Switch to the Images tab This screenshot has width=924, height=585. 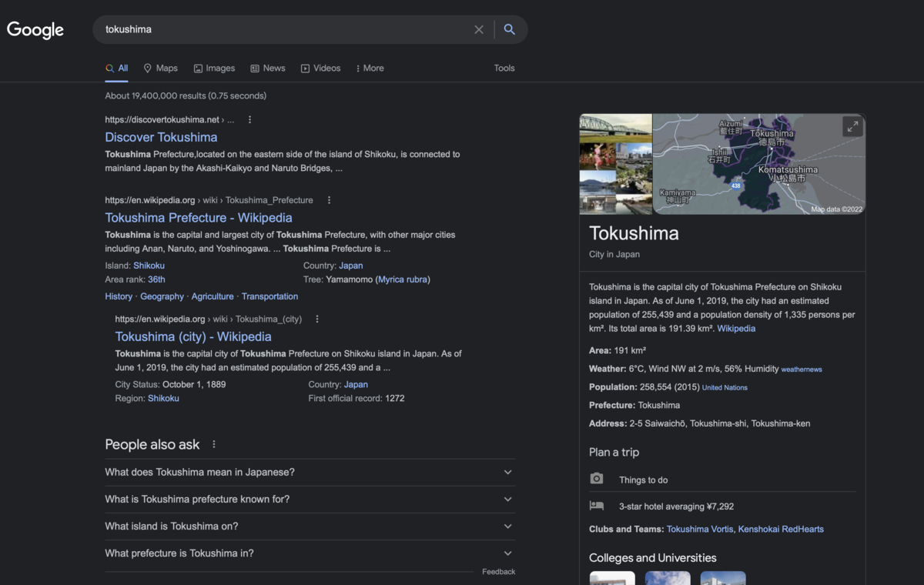click(214, 69)
